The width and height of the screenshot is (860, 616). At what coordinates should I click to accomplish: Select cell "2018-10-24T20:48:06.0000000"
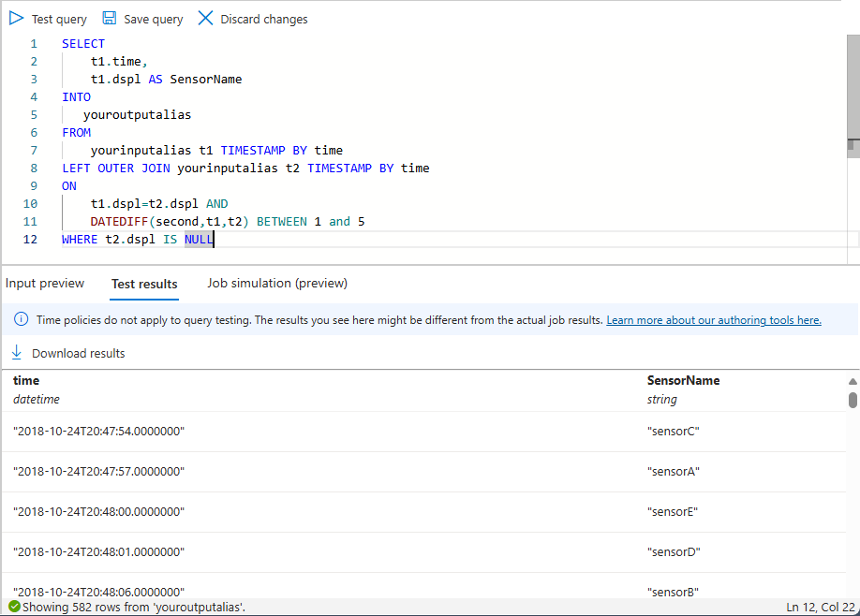[x=98, y=592]
